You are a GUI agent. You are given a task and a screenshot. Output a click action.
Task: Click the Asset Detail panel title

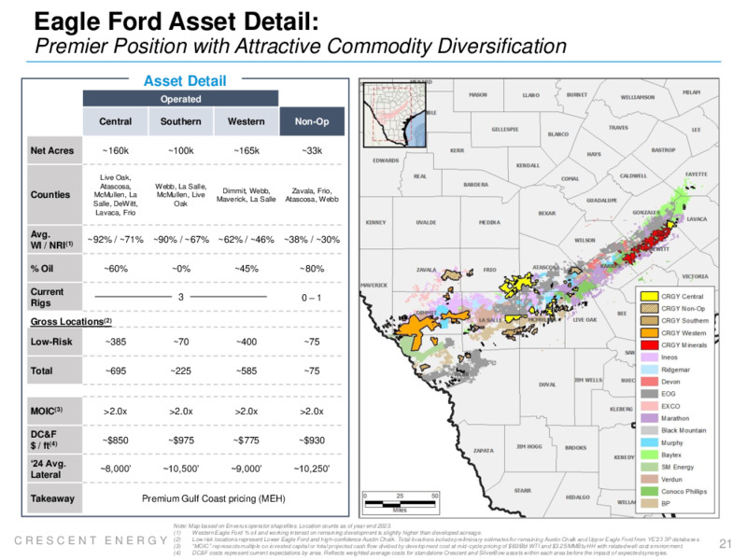(185, 81)
